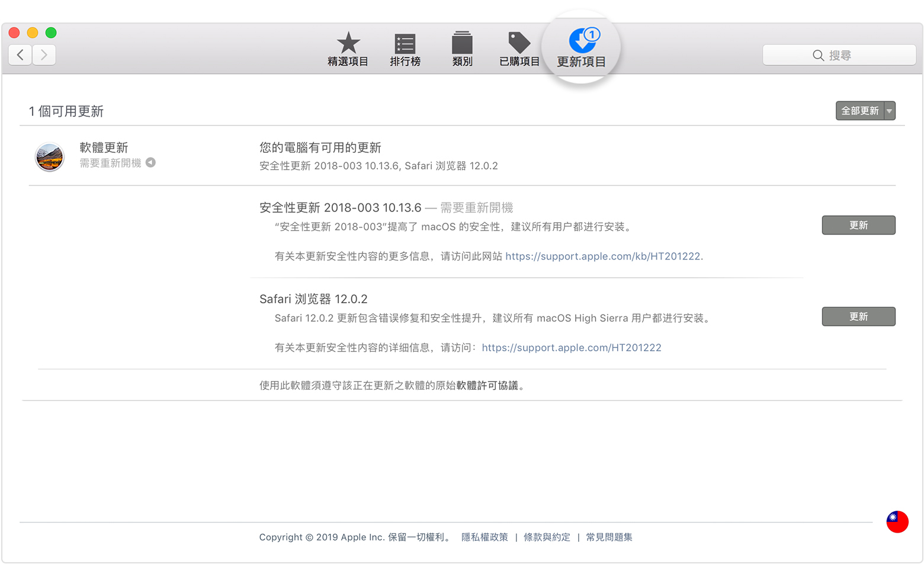Open the 條款與約定 terms link
The width and height of the screenshot is (924, 564).
[x=547, y=537]
